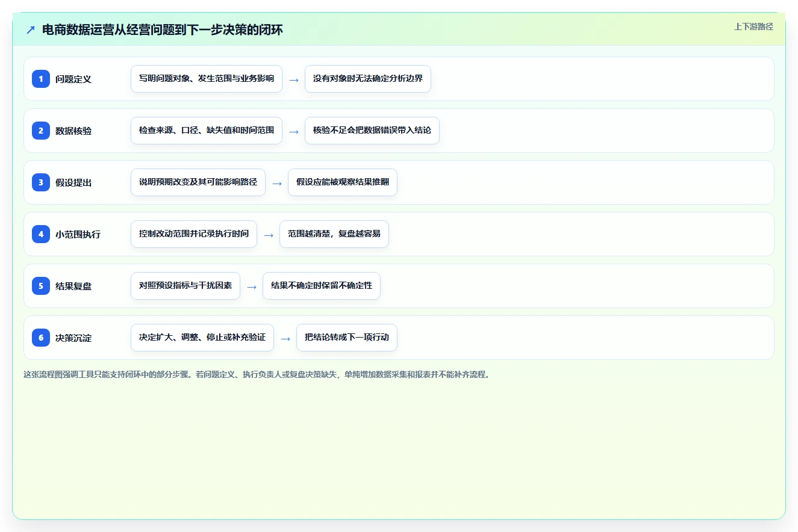Click the 说明预期改变及其可能影响路径 box
The height and width of the screenshot is (532, 798).
[x=198, y=182]
